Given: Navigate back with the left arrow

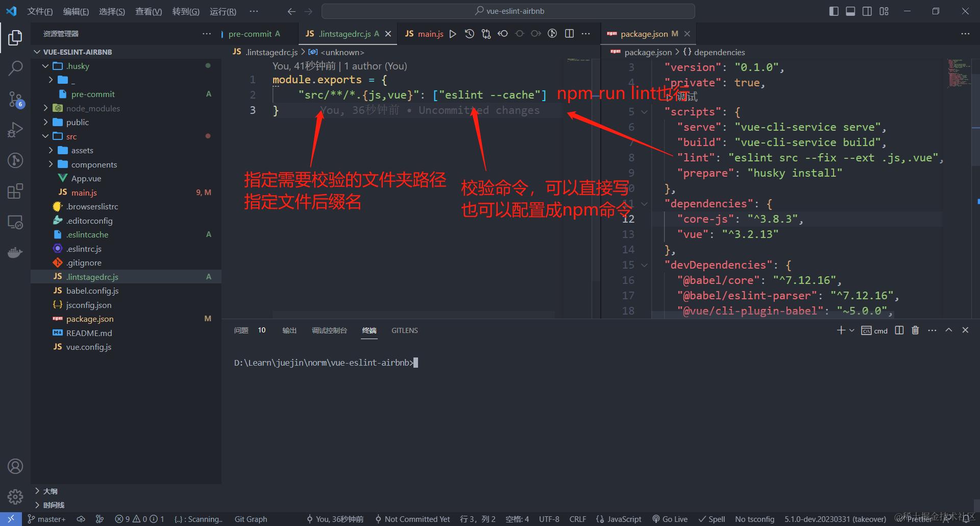Looking at the screenshot, I should 291,11.
